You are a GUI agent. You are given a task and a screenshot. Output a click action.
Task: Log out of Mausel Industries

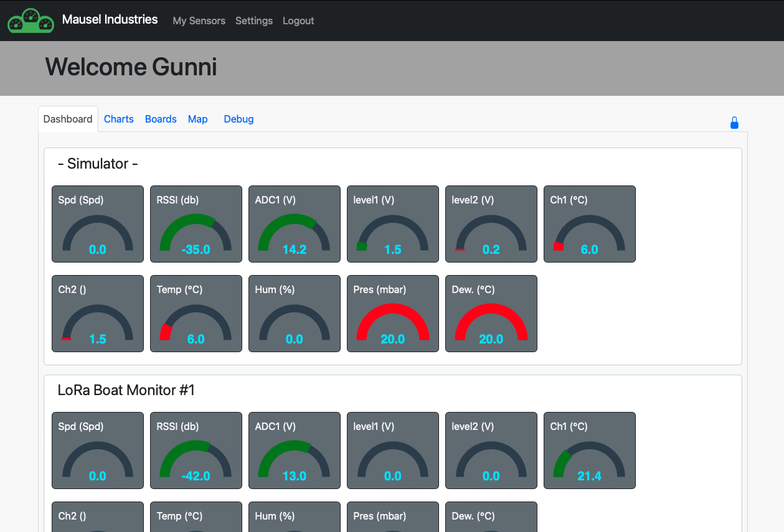click(298, 21)
